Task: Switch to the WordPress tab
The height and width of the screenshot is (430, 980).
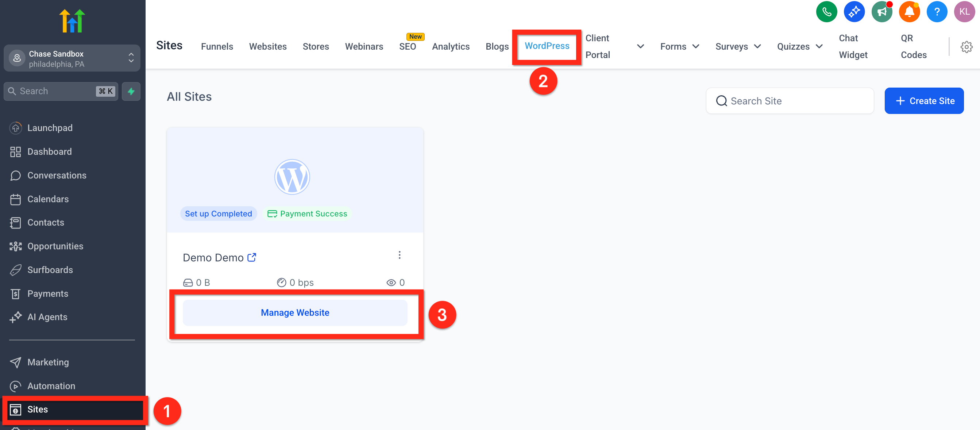Action: coord(547,46)
